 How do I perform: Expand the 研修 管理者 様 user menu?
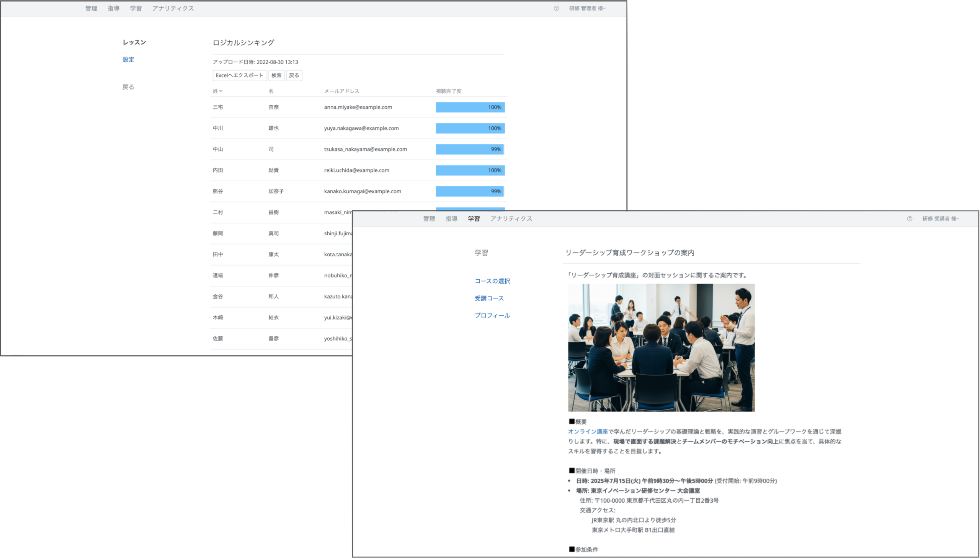[587, 8]
